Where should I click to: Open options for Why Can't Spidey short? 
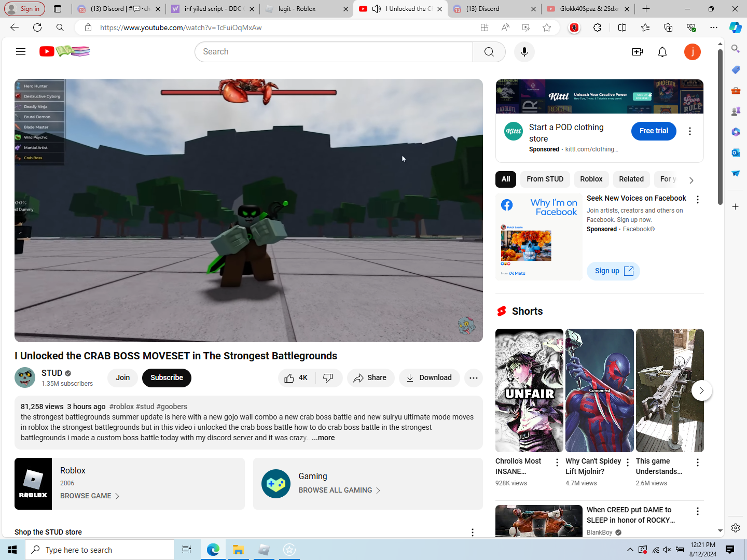[628, 463]
